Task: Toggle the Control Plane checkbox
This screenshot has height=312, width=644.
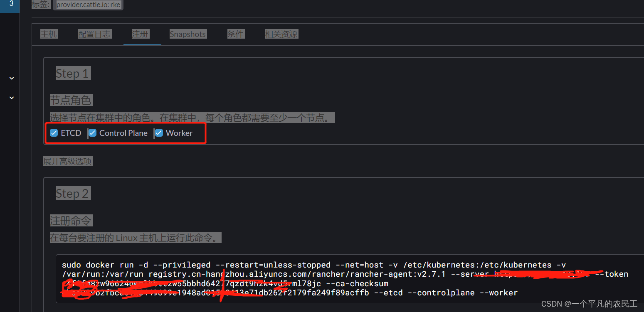Action: [x=92, y=133]
